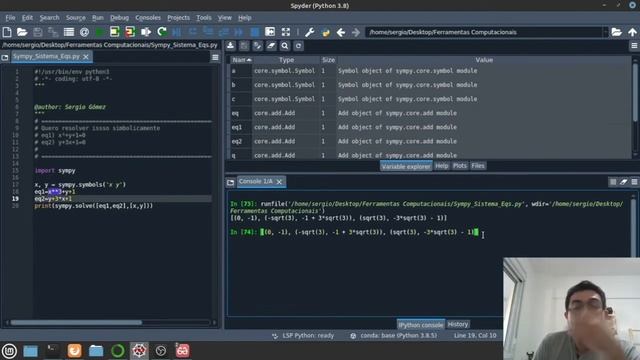This screenshot has height=360, width=640.
Task: Run the current cell
Action: click(x=115, y=32)
